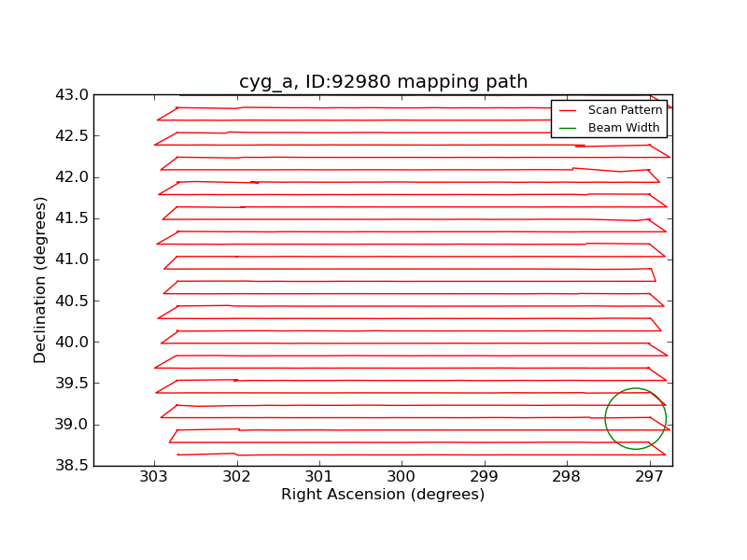Click inside the green beam width circle
747x560 pixels.
635,418
